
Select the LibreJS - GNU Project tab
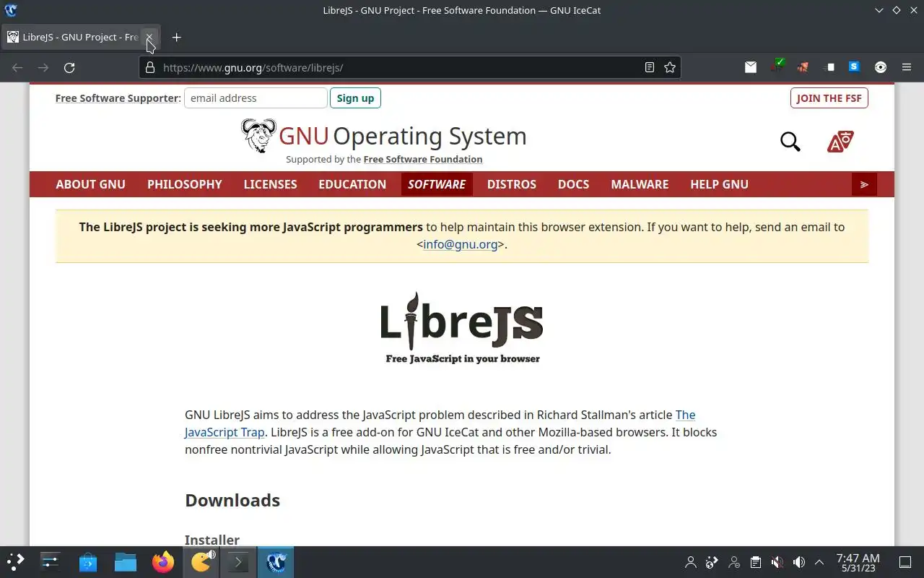pos(79,37)
